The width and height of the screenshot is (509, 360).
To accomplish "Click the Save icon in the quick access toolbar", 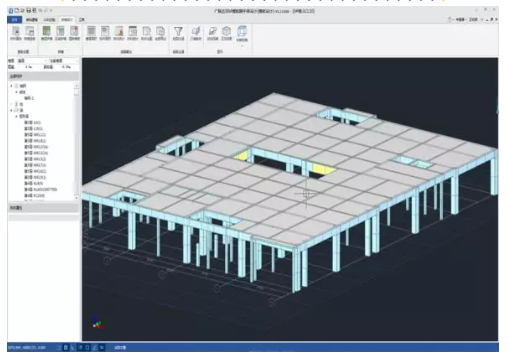I will coord(29,11).
